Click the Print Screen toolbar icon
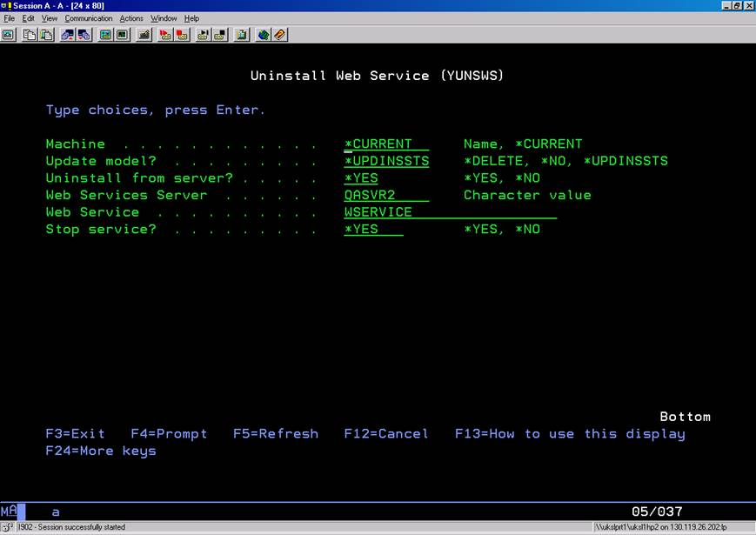This screenshot has width=756, height=535. point(9,35)
